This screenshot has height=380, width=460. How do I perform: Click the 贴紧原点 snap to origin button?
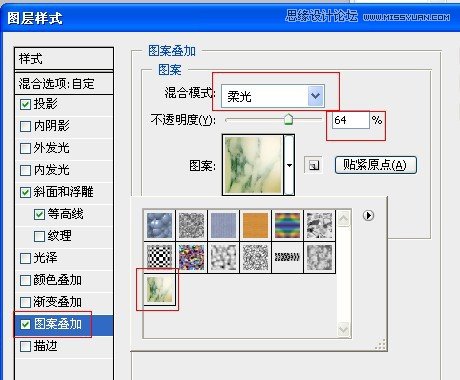tap(376, 165)
